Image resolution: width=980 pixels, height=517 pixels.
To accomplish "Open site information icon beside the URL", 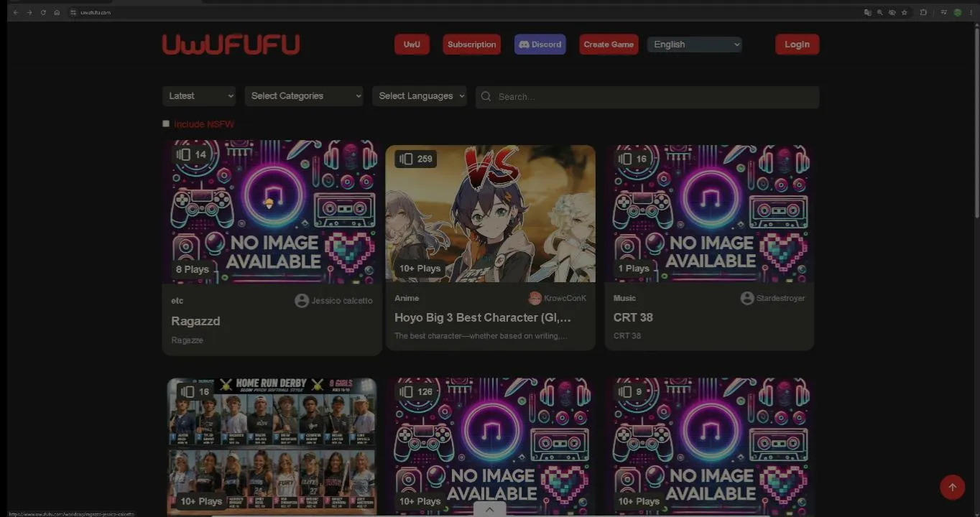I will pyautogui.click(x=73, y=12).
